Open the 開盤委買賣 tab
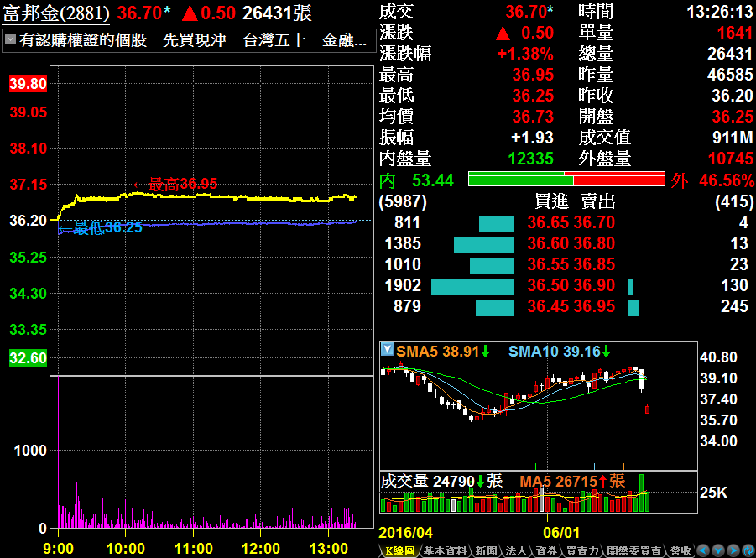The height and width of the screenshot is (558, 756). click(634, 550)
